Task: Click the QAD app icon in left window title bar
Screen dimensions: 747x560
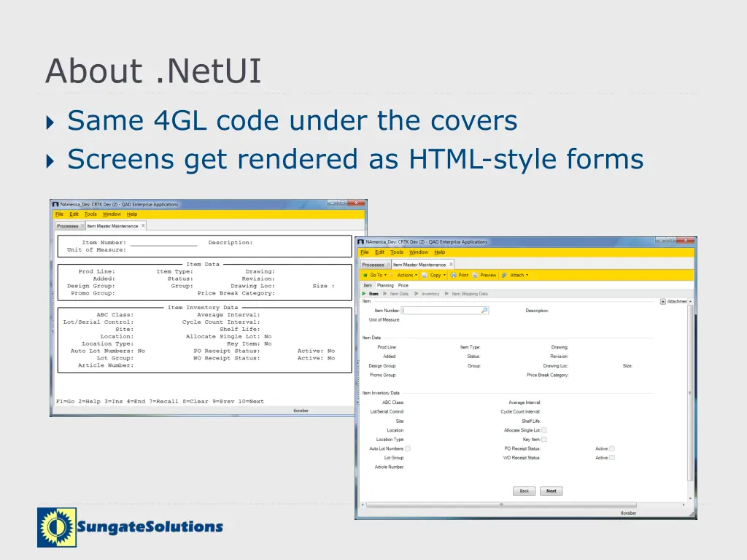Action: pos(55,204)
